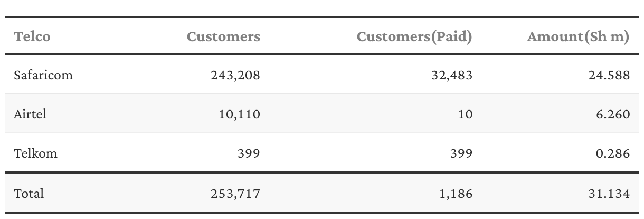Viewport: 644px width, 219px height.
Task: Select the Safaricom row label
Action: 43,75
